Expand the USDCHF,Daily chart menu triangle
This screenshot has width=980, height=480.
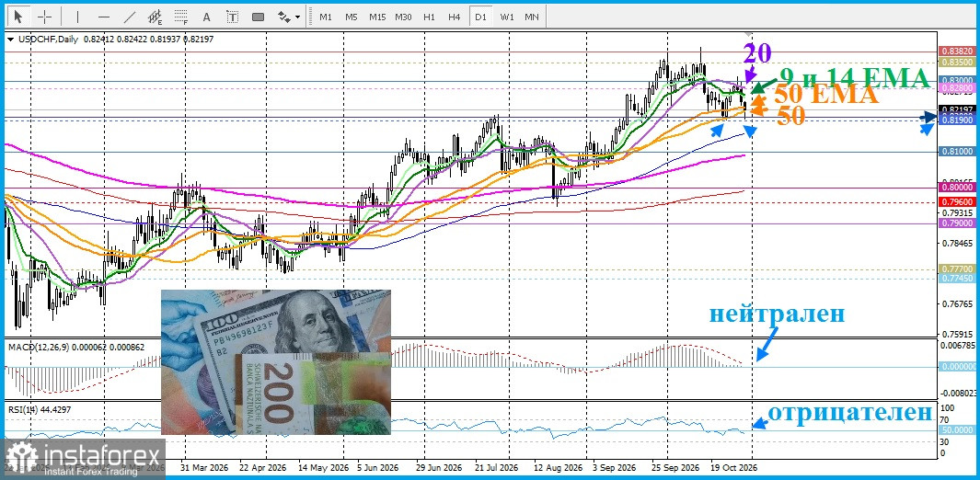(x=11, y=40)
